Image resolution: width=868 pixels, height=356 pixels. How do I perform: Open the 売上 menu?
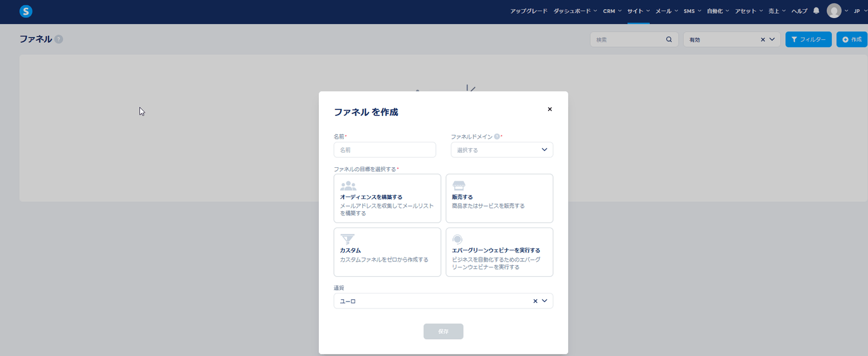tap(777, 11)
